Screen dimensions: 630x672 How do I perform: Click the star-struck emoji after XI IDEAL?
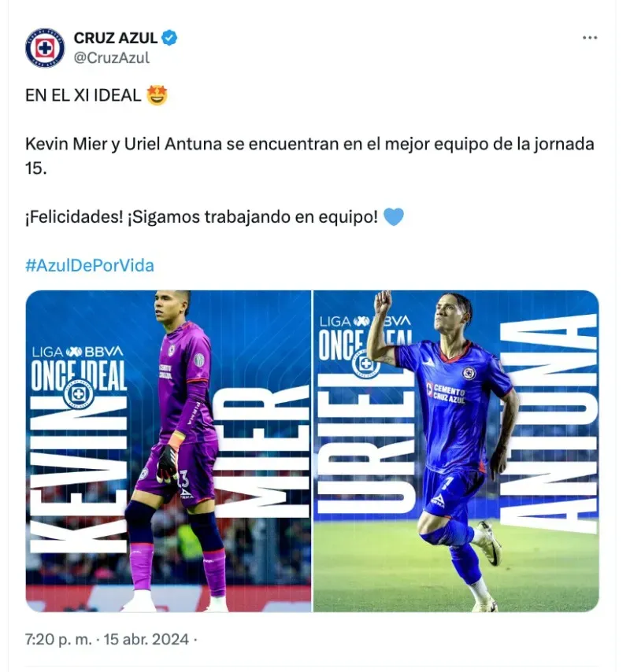coord(157,95)
